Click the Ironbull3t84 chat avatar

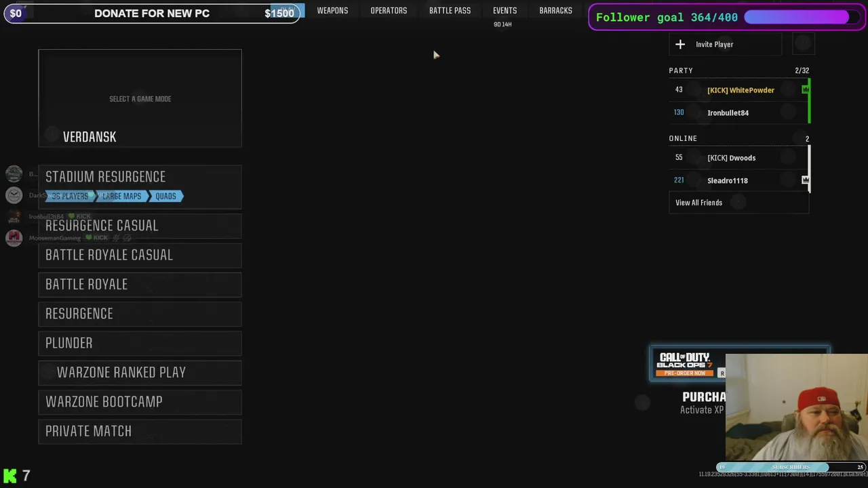click(14, 216)
